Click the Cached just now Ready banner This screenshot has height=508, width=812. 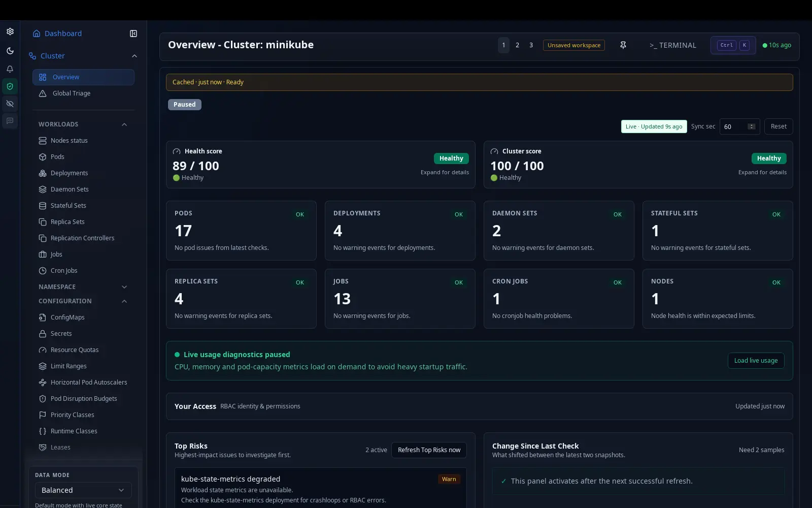(x=480, y=82)
